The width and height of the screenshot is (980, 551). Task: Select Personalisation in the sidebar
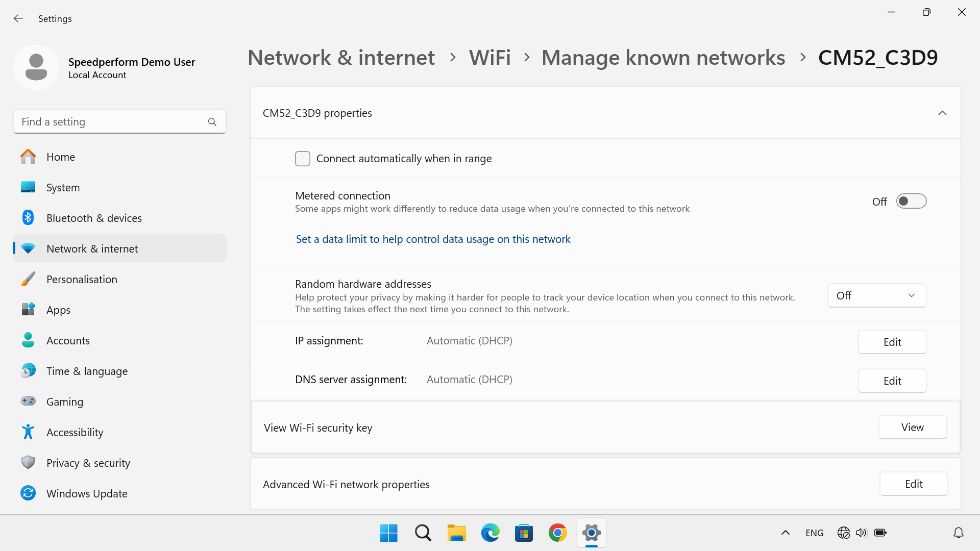click(82, 280)
